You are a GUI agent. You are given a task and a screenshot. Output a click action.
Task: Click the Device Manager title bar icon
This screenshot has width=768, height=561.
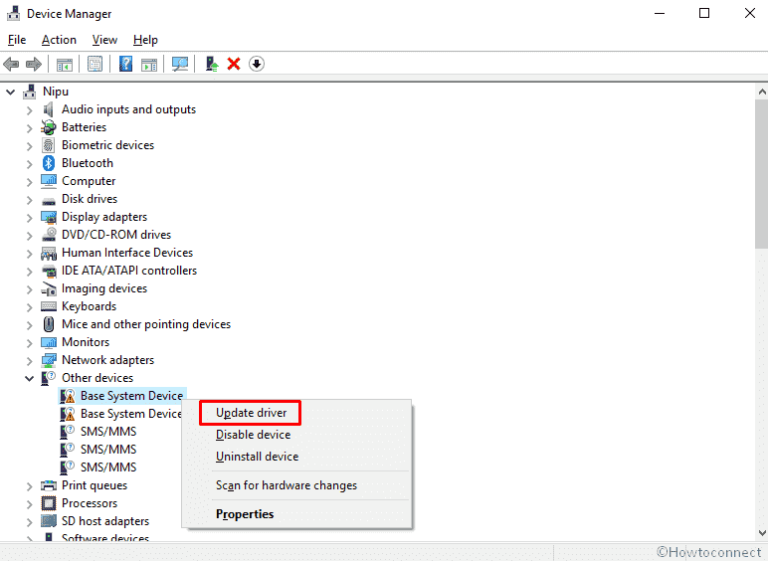point(14,13)
